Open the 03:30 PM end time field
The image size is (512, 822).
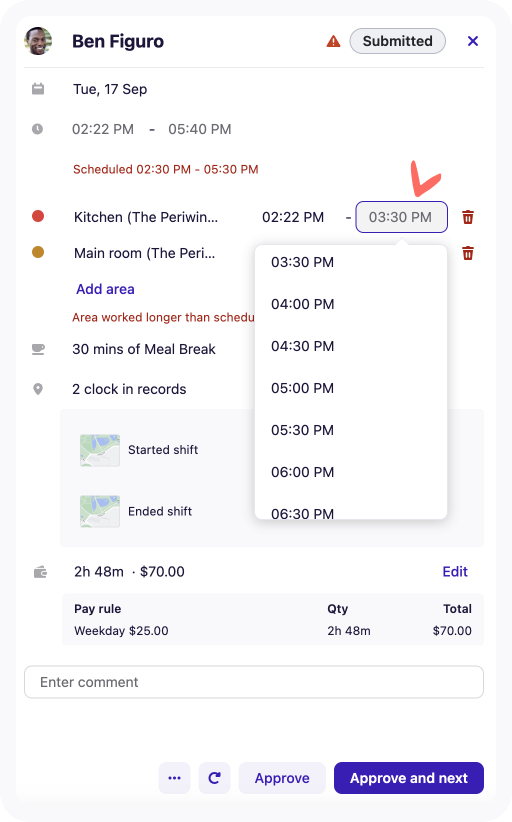pos(401,217)
